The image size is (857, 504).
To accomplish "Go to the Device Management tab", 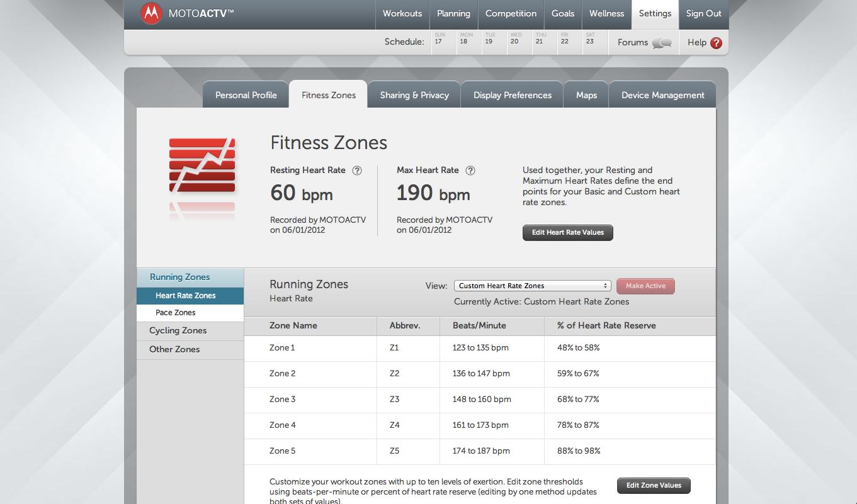I will click(x=662, y=96).
